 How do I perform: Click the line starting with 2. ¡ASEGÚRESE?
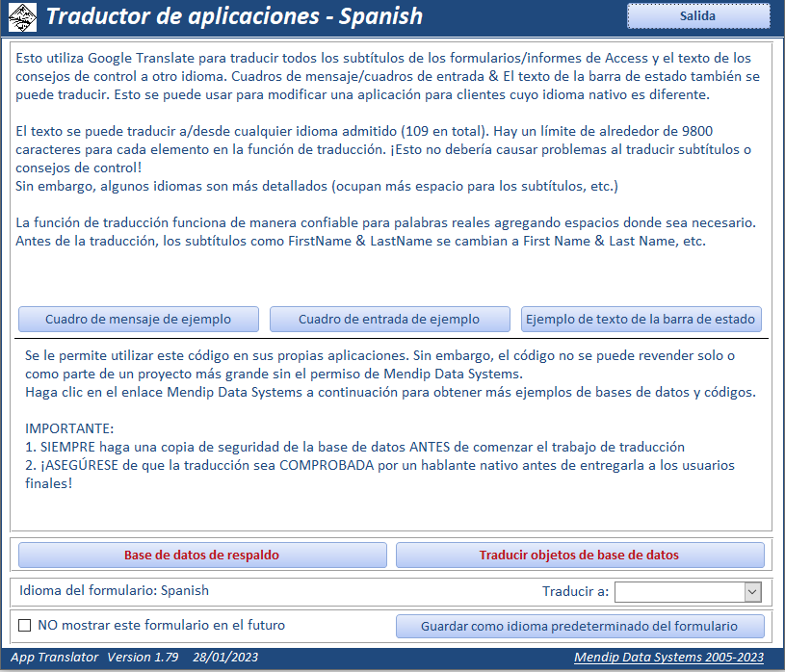tap(380, 465)
